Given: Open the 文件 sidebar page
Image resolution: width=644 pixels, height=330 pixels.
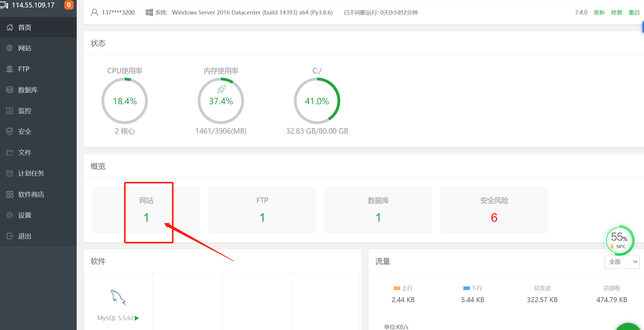Looking at the screenshot, I should coord(38,152).
